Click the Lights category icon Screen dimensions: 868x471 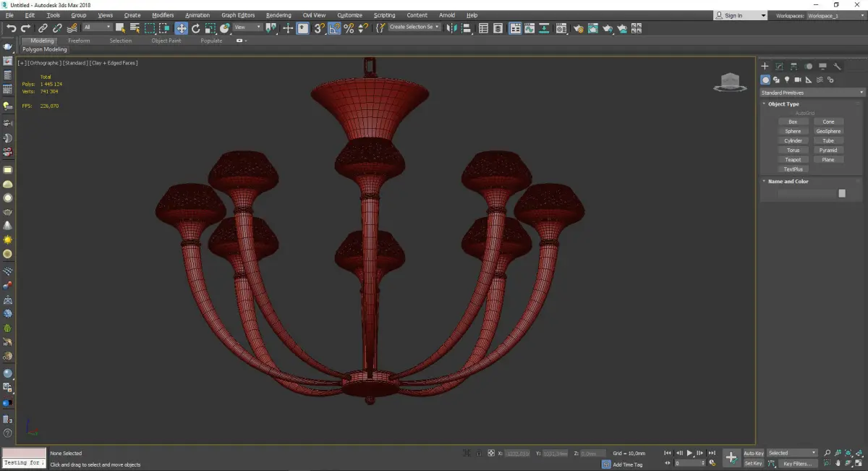tap(787, 80)
